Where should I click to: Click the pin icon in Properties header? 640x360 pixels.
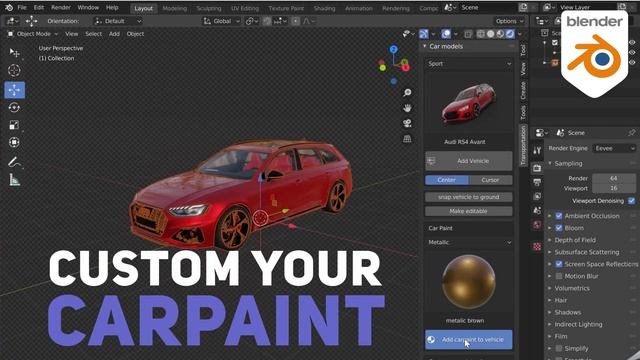632,133
